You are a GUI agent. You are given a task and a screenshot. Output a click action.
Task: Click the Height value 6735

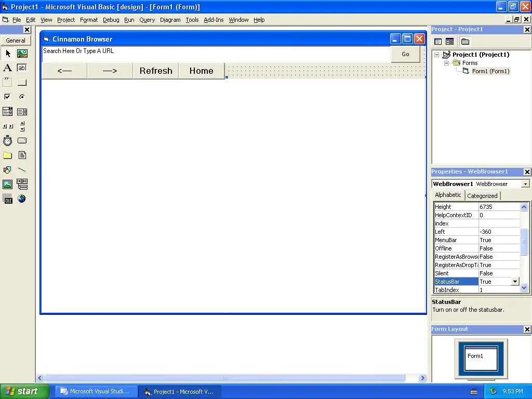click(x=499, y=207)
